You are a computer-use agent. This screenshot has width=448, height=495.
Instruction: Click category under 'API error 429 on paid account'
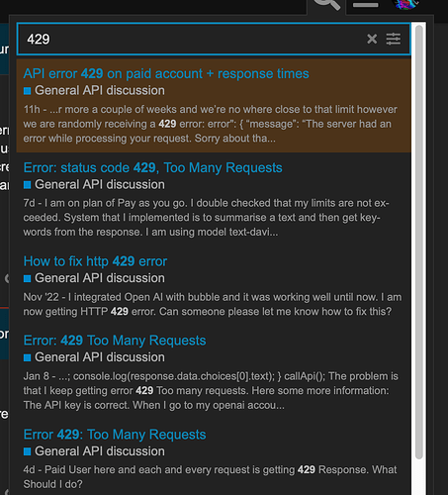coord(94,90)
